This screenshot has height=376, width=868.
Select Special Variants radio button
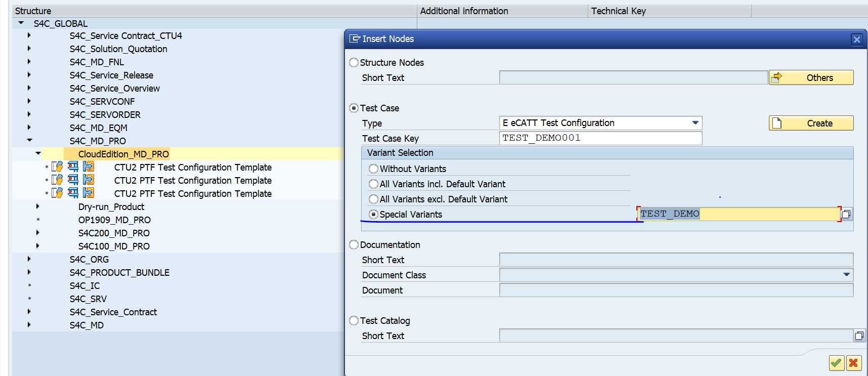374,214
